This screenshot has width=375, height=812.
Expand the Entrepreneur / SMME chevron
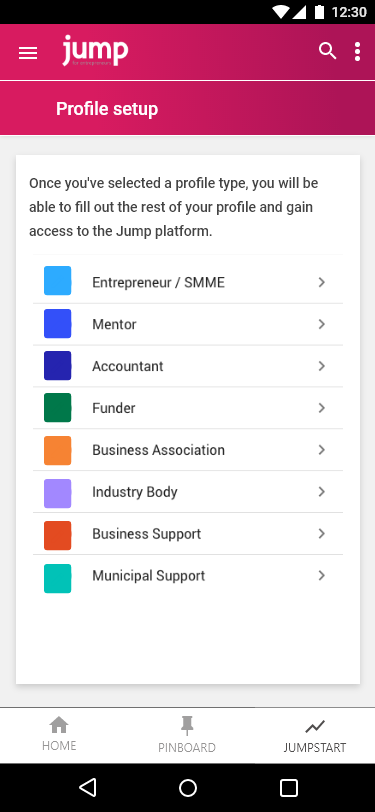322,282
